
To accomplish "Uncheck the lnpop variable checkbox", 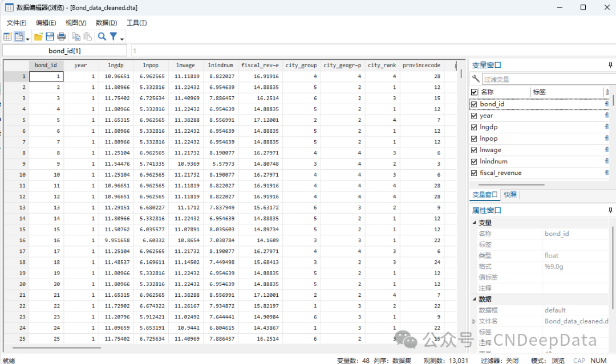I will tap(474, 138).
